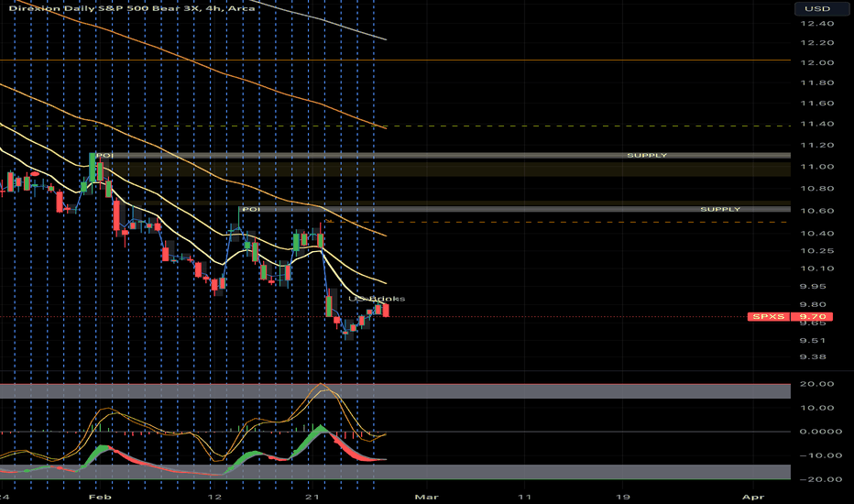Click the 11.00 price axis label

[x=817, y=167]
